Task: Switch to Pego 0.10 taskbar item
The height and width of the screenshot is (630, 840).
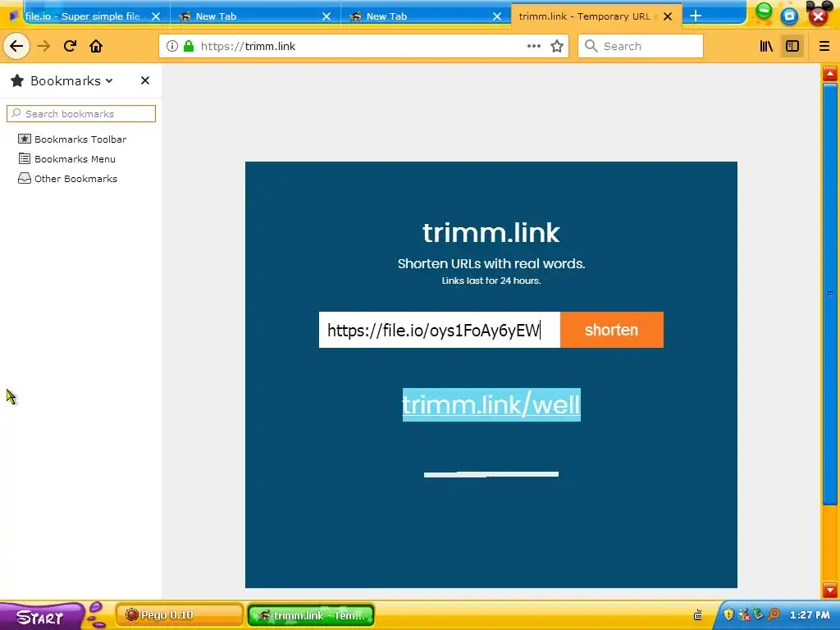Action: coord(179,615)
